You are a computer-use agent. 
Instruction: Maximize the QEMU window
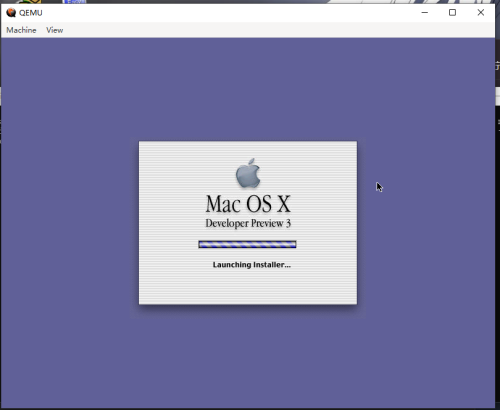452,13
